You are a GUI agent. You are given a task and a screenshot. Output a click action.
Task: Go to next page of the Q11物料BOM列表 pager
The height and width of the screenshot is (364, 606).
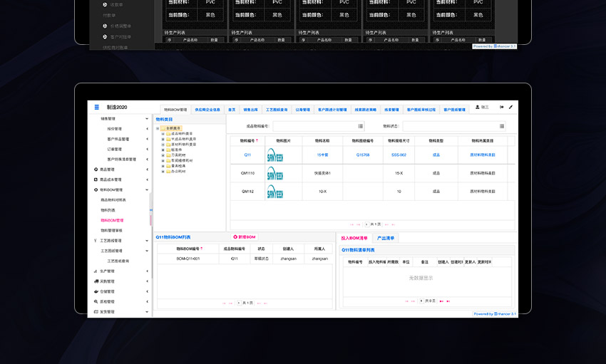pyautogui.click(x=259, y=303)
